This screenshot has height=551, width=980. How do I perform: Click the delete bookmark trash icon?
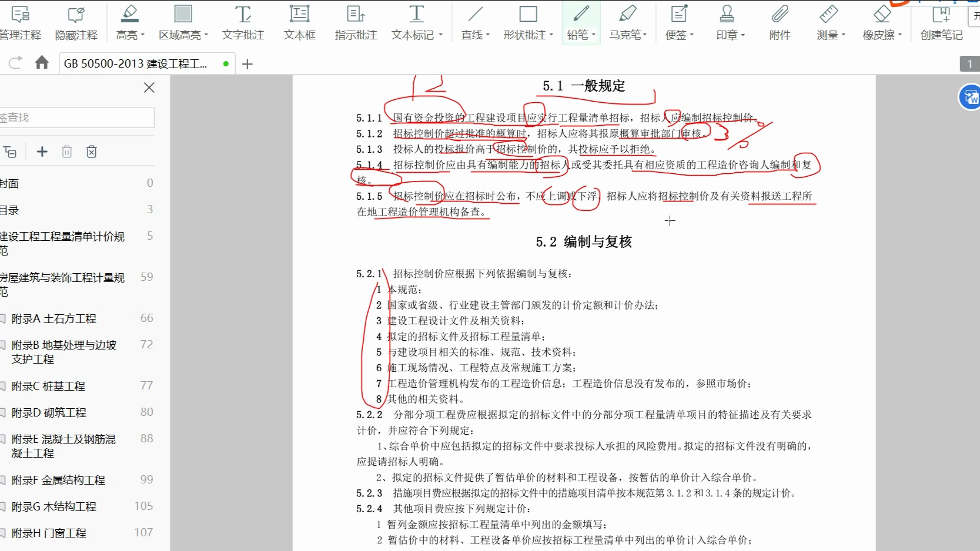pos(67,152)
